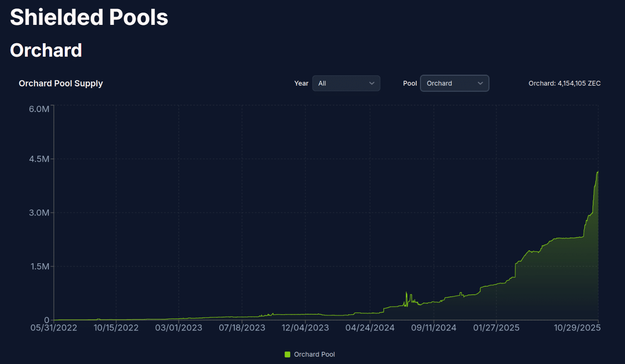Click the 03/01/2023 x-axis date label
This screenshot has width=625, height=364.
[x=179, y=328]
